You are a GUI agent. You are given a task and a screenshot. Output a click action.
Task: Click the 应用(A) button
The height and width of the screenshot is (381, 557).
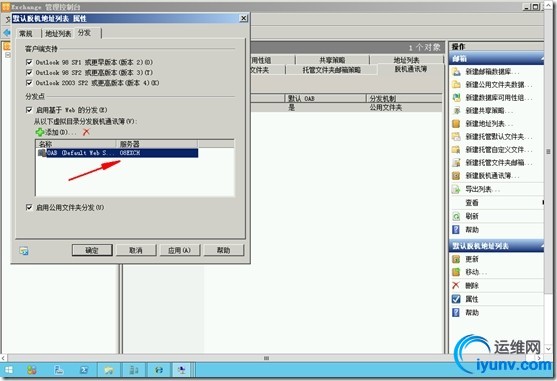point(179,250)
